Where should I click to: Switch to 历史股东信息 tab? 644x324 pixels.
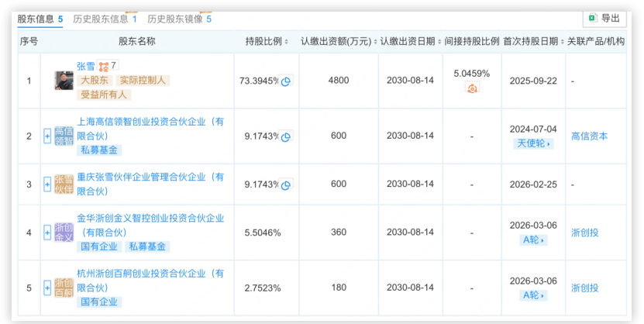tap(100, 19)
